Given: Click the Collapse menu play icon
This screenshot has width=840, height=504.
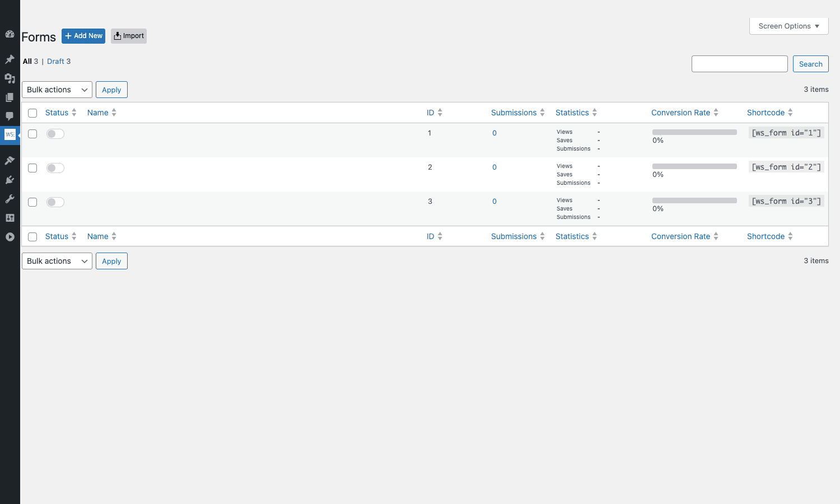Looking at the screenshot, I should (10, 237).
